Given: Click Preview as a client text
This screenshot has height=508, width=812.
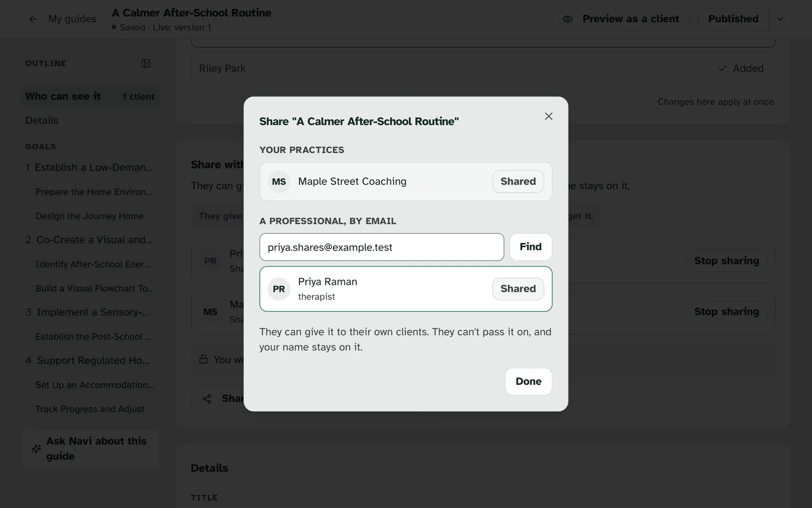Looking at the screenshot, I should 631,19.
